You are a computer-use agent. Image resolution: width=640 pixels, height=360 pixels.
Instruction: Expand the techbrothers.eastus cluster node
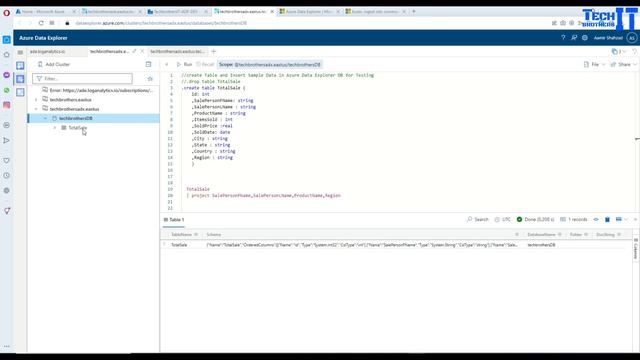point(36,100)
